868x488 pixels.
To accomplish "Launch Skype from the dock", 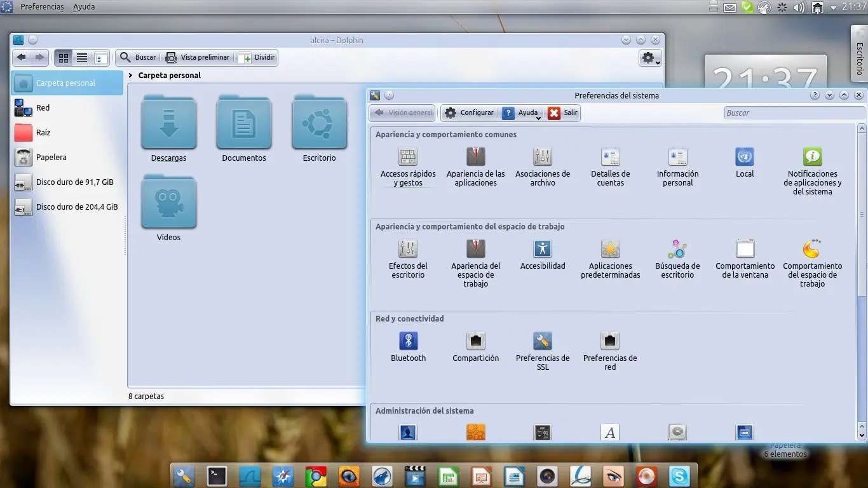I will pos(679,476).
